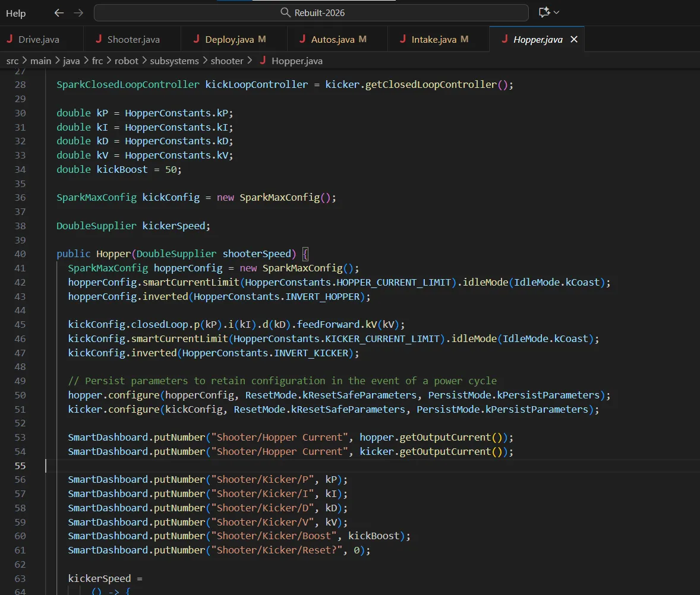The image size is (700, 595).
Task: Click "kickLoopController" on line 28
Action: [x=256, y=85]
